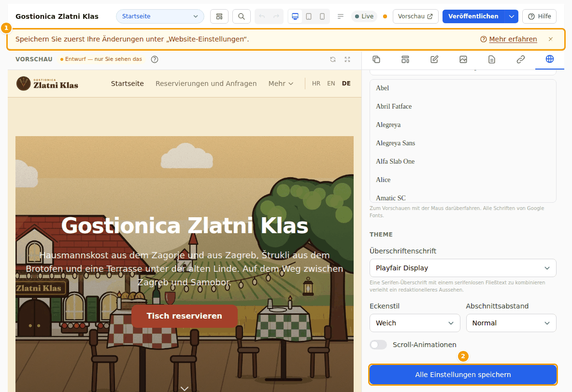
Task: Follow the Mehr erfahren link
Action: 513,39
